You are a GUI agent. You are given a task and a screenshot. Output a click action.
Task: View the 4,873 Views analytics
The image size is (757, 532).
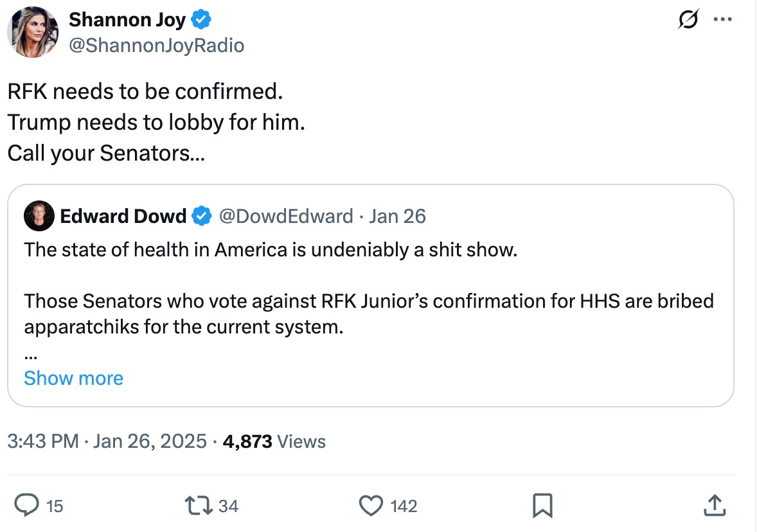click(274, 441)
